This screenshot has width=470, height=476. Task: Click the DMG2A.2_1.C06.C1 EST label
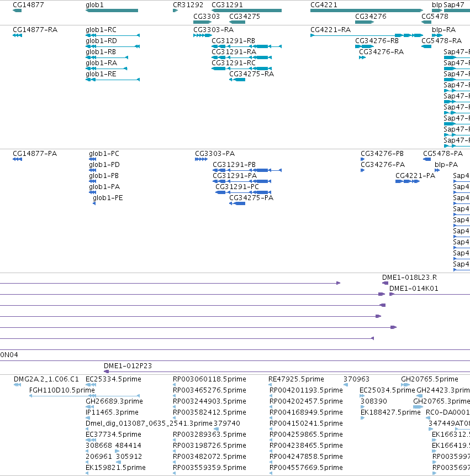[46, 379]
